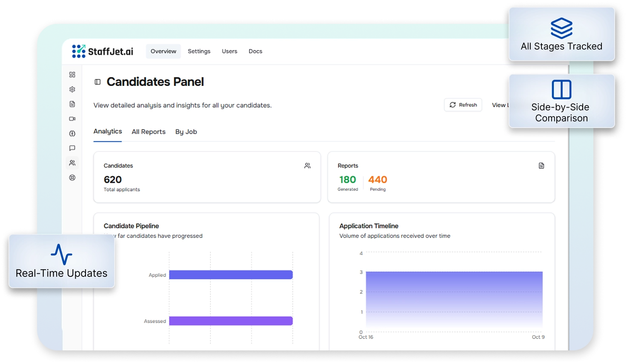Open the dashboard grid icon in sidebar
This screenshot has width=627, height=364.
[72, 75]
